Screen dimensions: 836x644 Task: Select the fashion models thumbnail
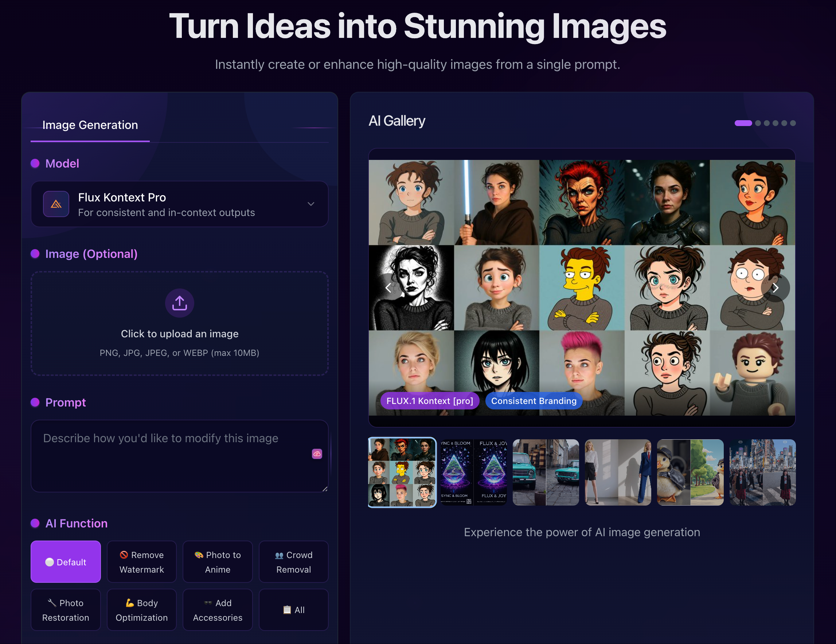618,472
